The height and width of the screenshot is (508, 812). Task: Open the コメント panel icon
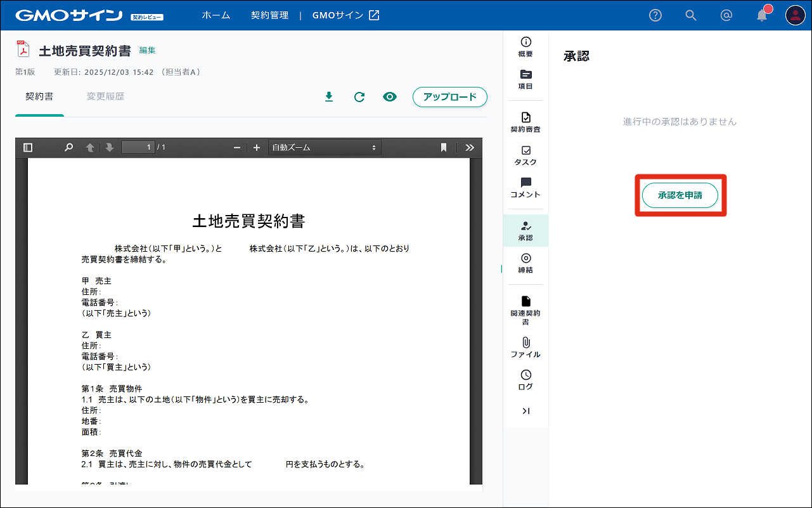coord(525,188)
